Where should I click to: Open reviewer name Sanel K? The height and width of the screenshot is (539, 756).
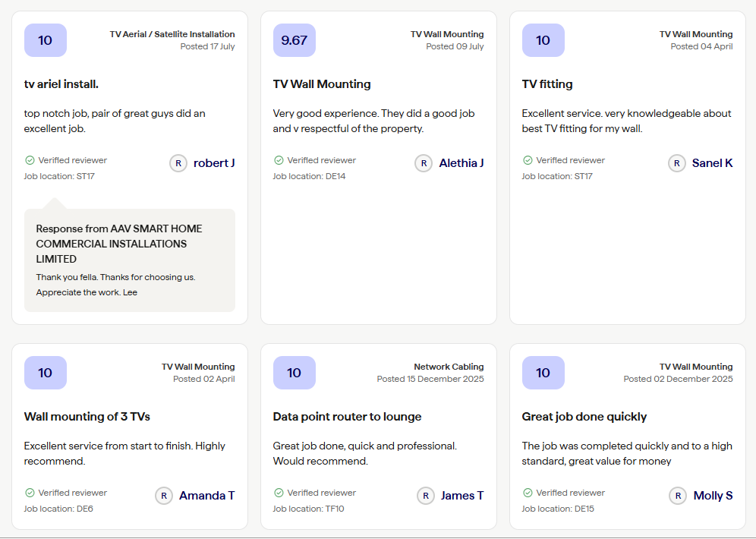point(712,163)
